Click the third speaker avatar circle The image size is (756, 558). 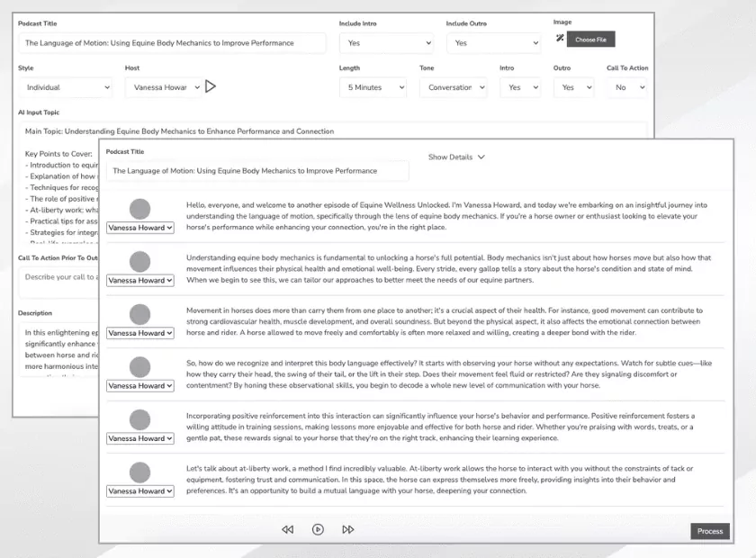[x=139, y=315]
